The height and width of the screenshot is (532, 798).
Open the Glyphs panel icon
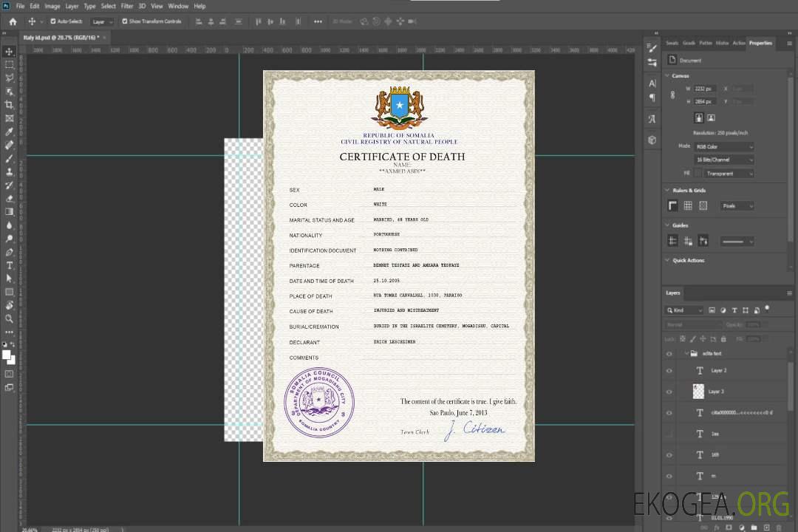(652, 119)
